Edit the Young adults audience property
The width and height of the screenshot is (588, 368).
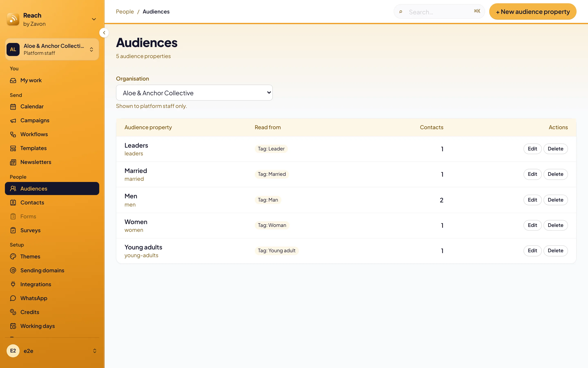click(x=532, y=251)
